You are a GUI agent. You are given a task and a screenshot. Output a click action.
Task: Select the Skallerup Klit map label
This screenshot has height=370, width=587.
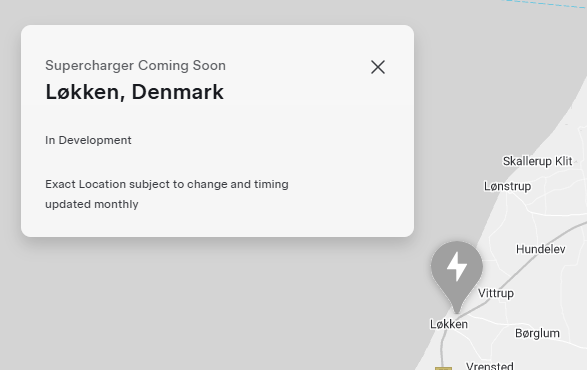click(537, 161)
